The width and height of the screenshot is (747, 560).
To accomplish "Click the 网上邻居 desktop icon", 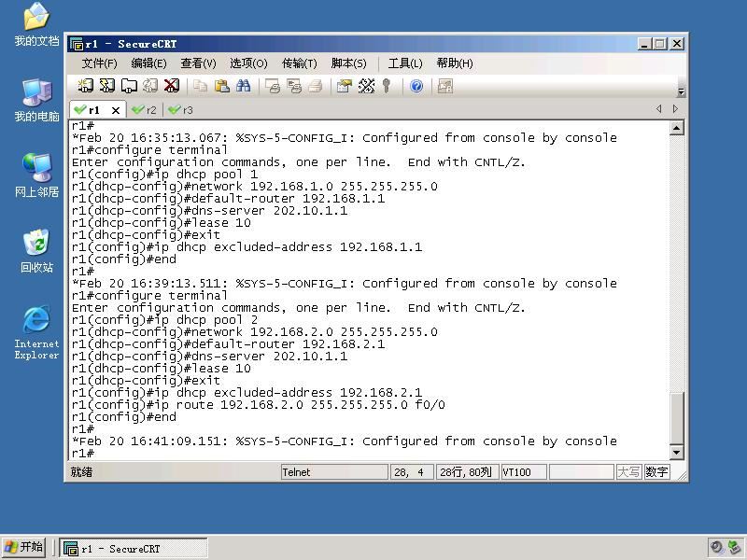I will point(36,175).
